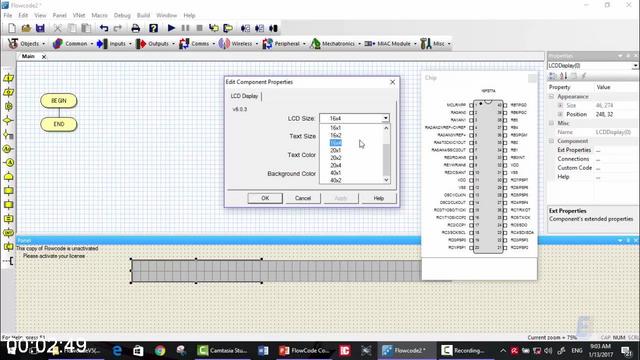
Task: Select the LCD Display tab in the dialog
Action: click(244, 96)
